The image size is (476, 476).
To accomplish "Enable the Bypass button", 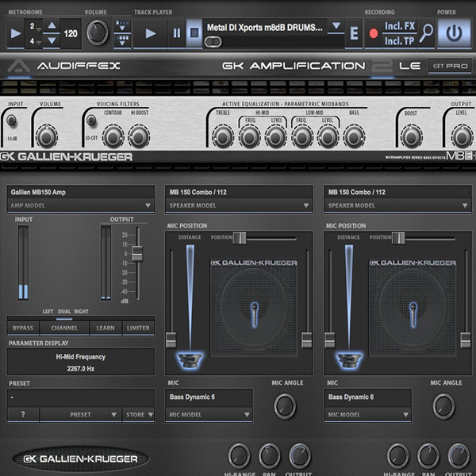I will point(22,328).
